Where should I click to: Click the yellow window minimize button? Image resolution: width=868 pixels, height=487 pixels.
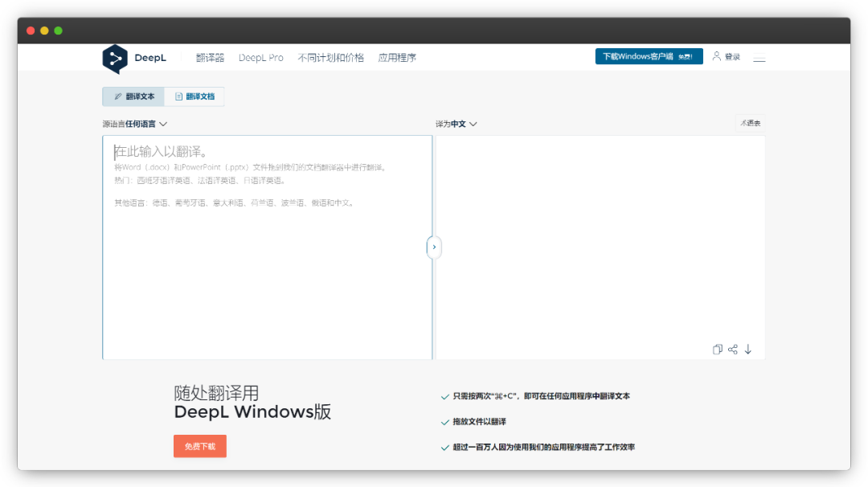click(44, 31)
